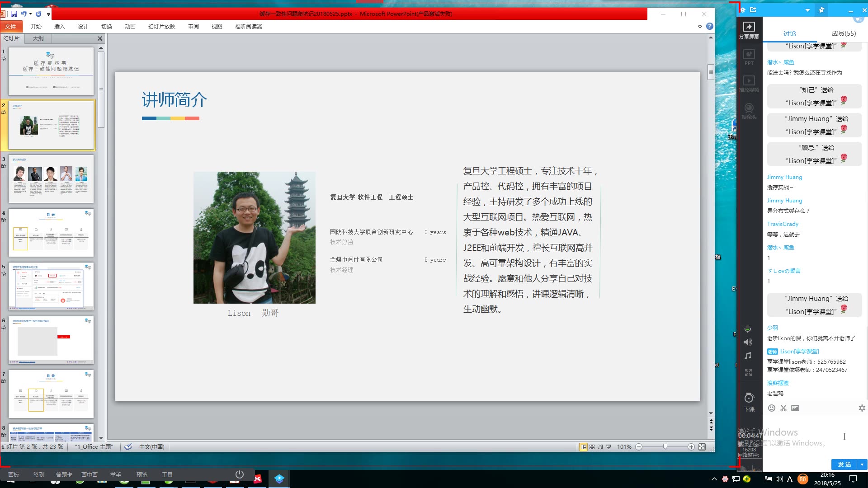Switch to Reading view icon
868x488 pixels.
[600, 447]
